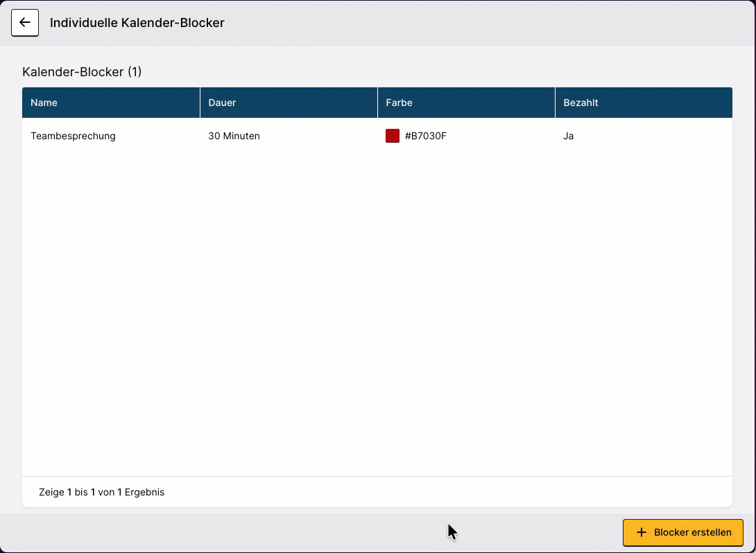This screenshot has width=756, height=553.
Task: Click the arrow inside the top-left button
Action: (25, 22)
